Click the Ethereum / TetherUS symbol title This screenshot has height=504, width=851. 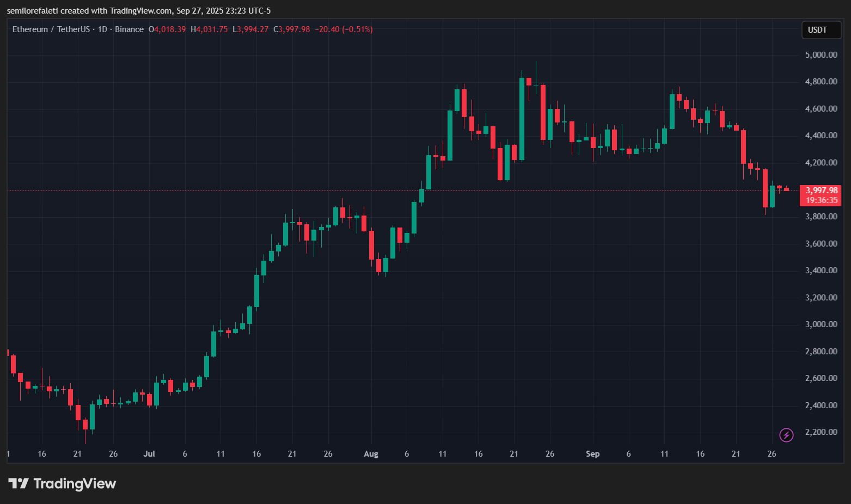[x=51, y=29]
